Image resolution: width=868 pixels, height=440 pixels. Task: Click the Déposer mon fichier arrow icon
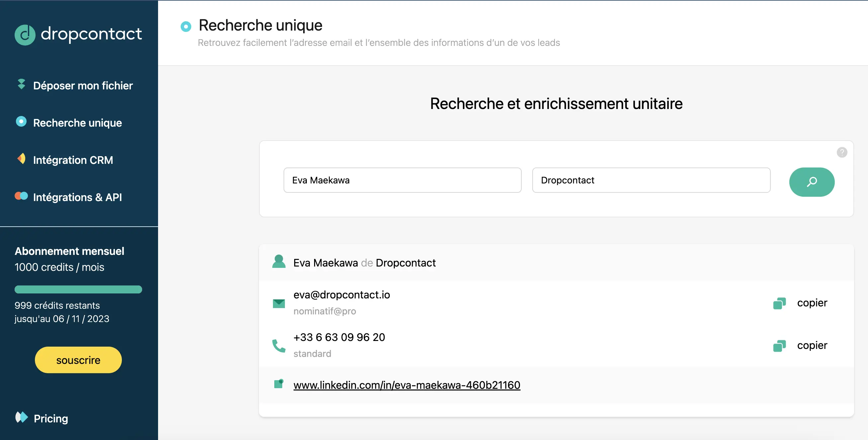(21, 84)
